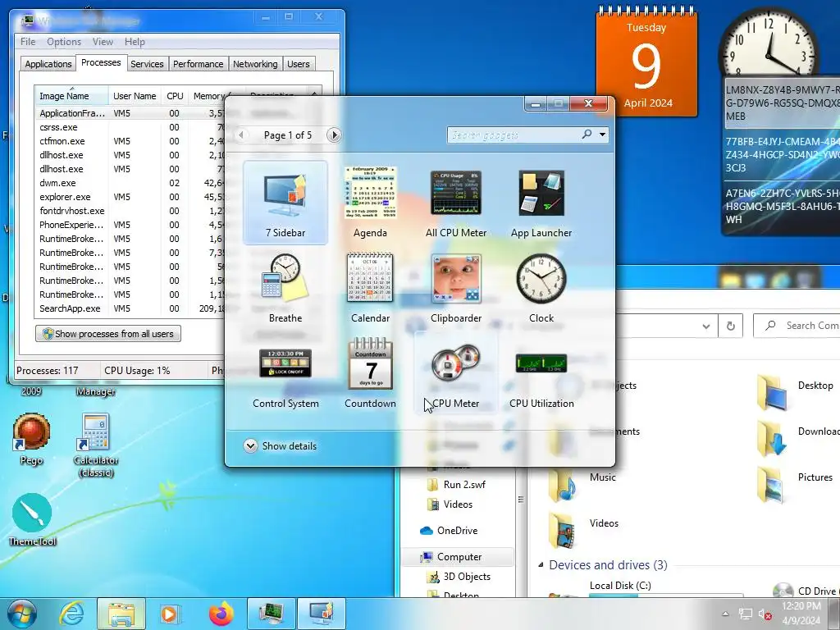The width and height of the screenshot is (840, 630).
Task: Select the PhoneExperie... process row
Action: point(131,225)
